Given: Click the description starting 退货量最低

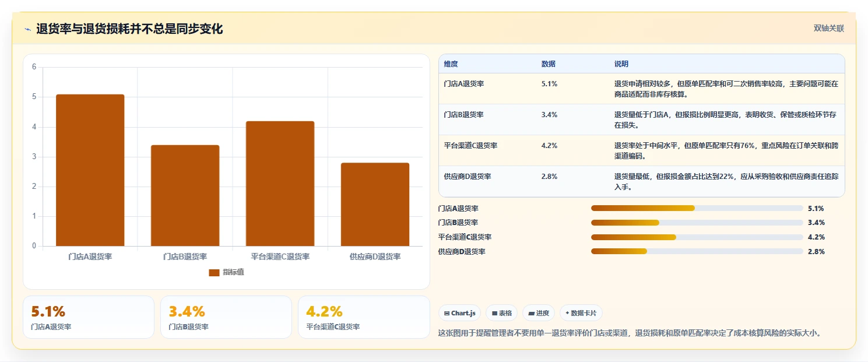Looking at the screenshot, I should (x=726, y=181).
